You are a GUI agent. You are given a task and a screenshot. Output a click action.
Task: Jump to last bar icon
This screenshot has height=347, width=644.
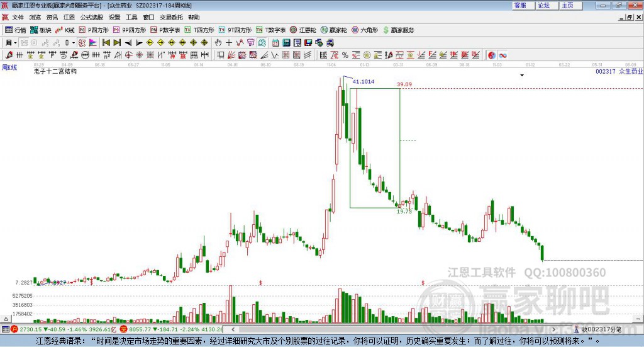point(117,43)
